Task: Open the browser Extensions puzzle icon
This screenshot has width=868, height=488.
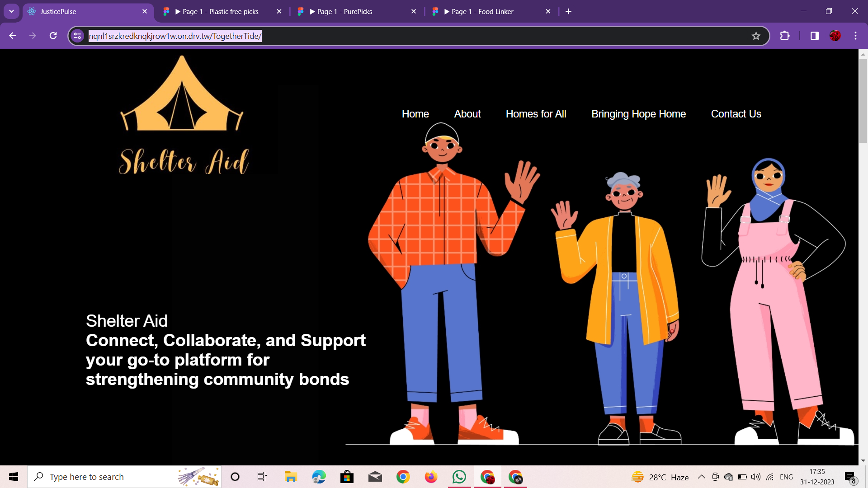Action: point(785,36)
